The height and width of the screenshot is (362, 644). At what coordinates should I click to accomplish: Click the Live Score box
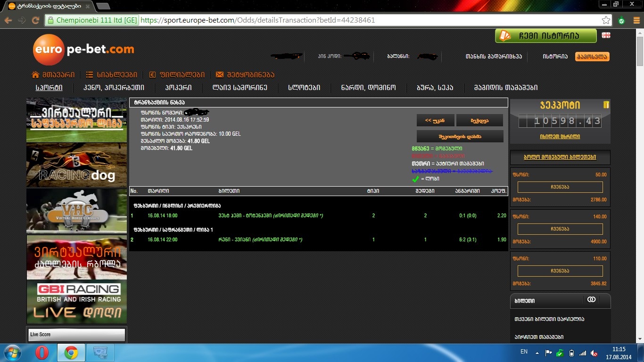tap(76, 335)
